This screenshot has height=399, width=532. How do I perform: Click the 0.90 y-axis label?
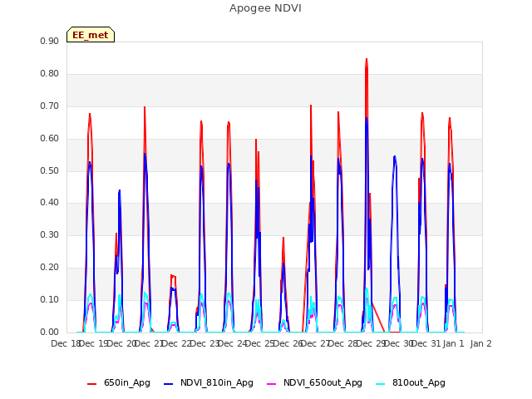[50, 42]
